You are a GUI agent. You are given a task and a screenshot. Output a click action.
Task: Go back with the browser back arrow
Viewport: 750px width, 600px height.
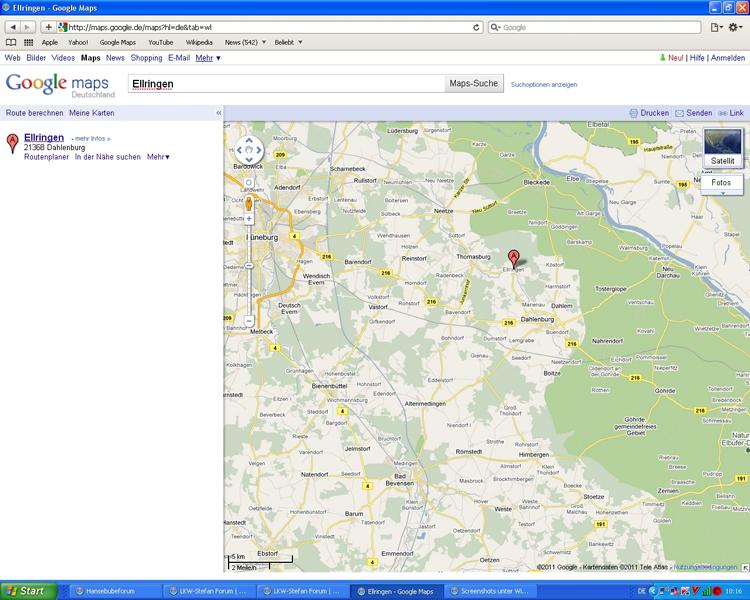click(13, 27)
